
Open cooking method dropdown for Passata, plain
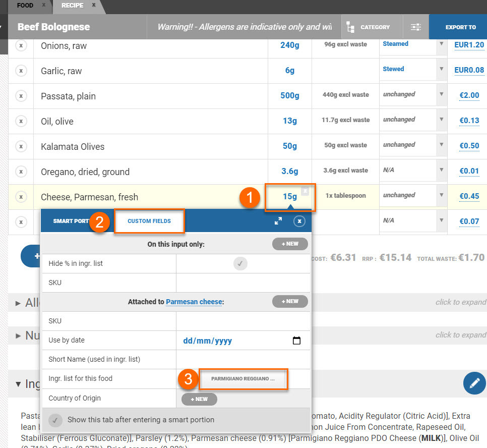coord(441,95)
